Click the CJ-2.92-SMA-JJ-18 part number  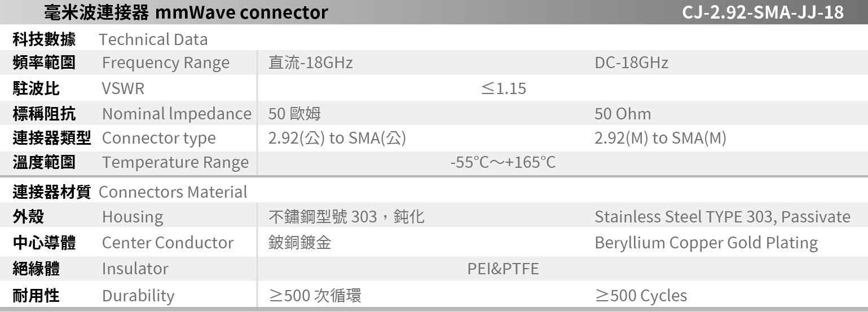[763, 12]
